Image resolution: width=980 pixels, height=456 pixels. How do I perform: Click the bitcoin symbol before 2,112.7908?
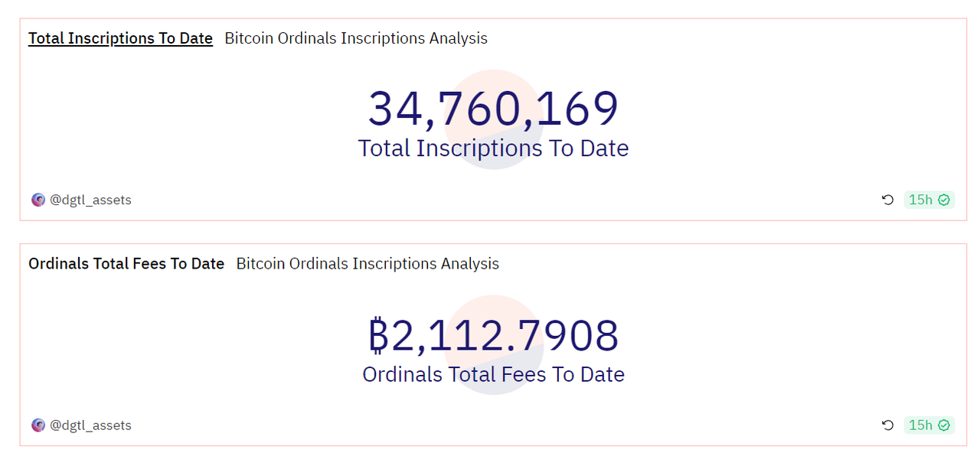[x=379, y=336]
